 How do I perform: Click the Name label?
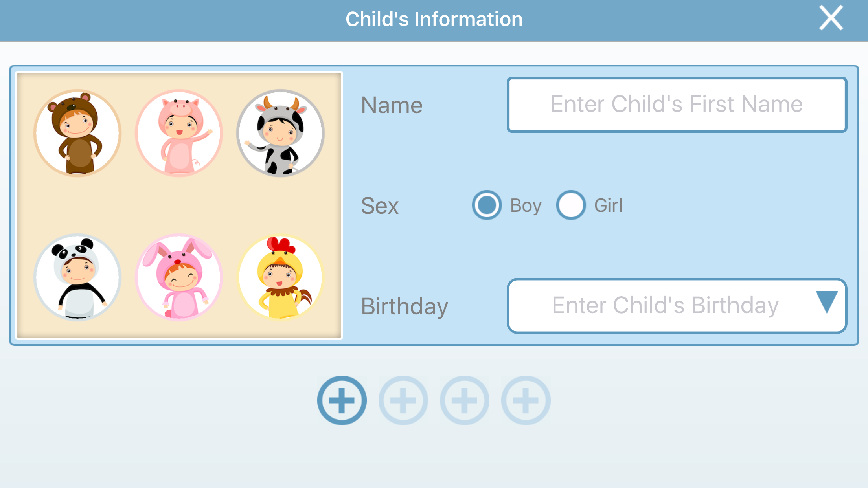[x=392, y=105]
